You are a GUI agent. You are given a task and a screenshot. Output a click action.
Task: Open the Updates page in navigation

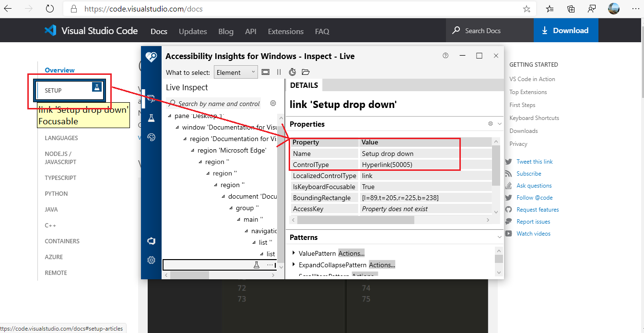click(193, 31)
